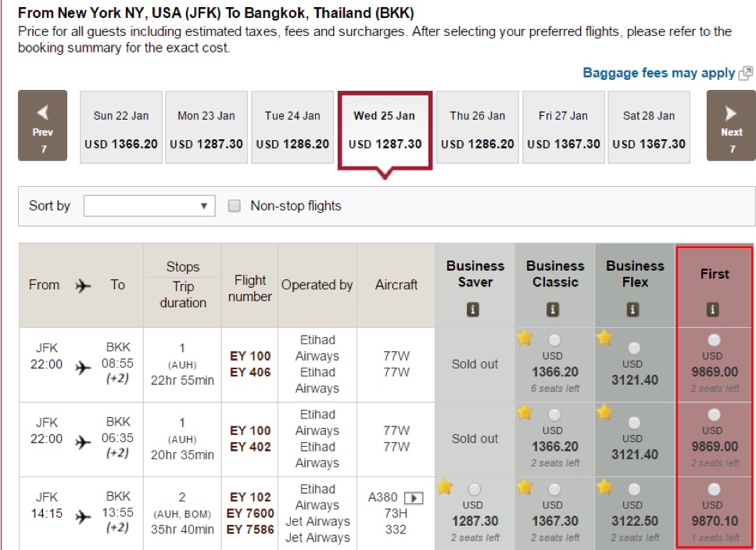Switch to the Thu 26 Jan date tab
The image size is (756, 550).
pyautogui.click(x=478, y=125)
